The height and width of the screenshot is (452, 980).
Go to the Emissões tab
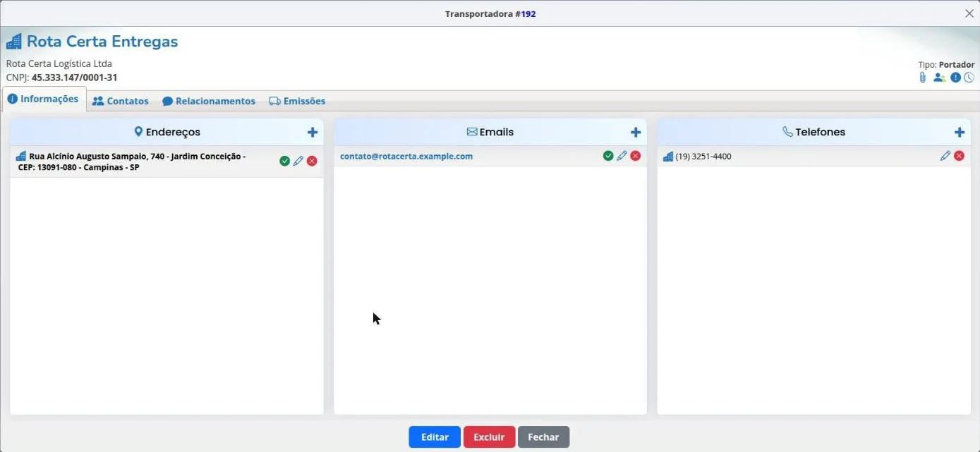point(297,101)
